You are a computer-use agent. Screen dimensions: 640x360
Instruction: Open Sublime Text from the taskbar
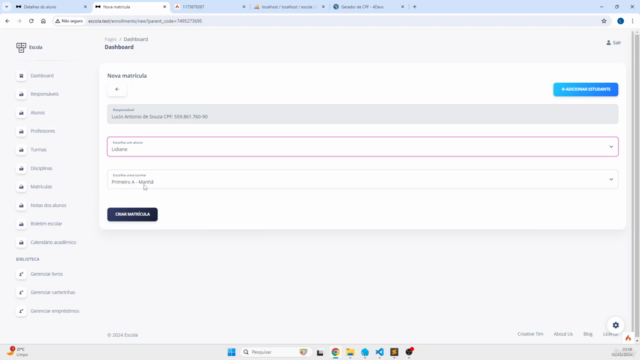point(394,352)
